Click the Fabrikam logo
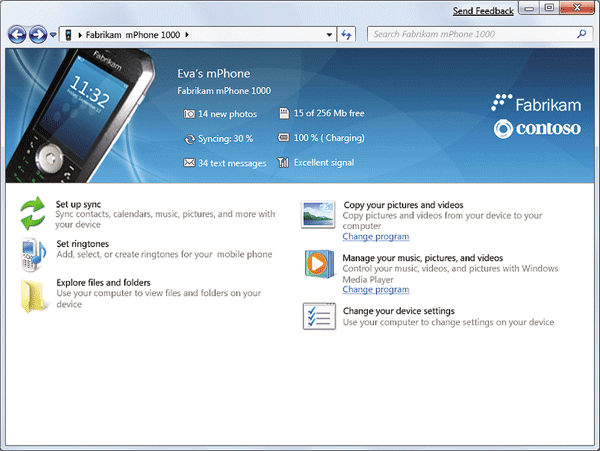 click(536, 103)
